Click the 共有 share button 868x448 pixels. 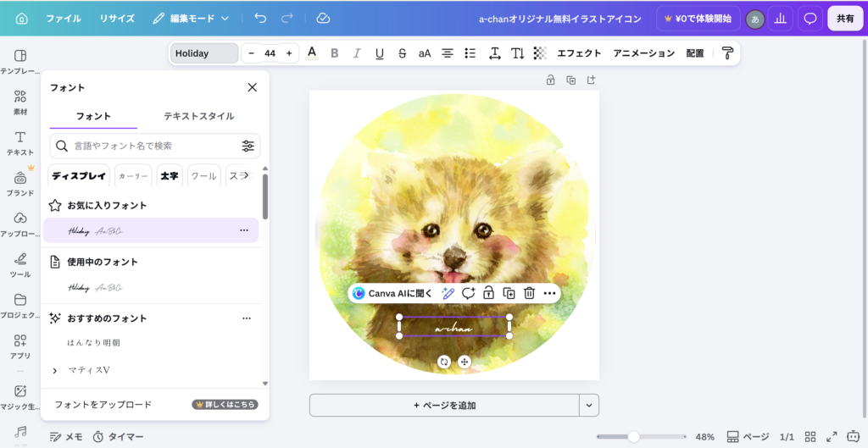[845, 19]
